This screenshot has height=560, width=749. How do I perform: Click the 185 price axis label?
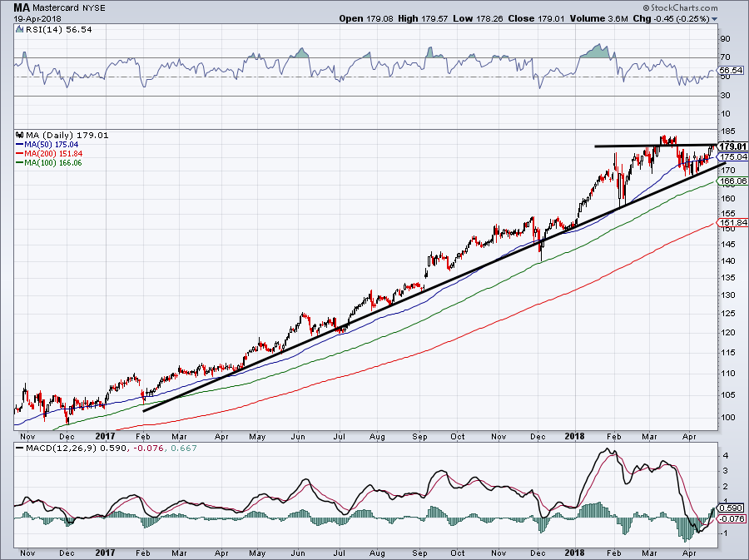point(728,131)
